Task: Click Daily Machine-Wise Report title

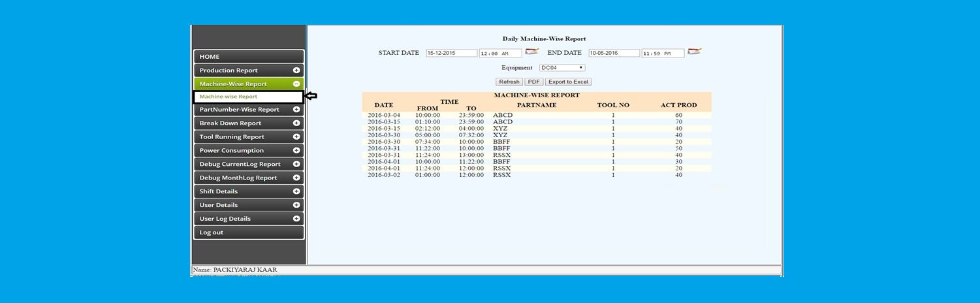Action: [544, 39]
